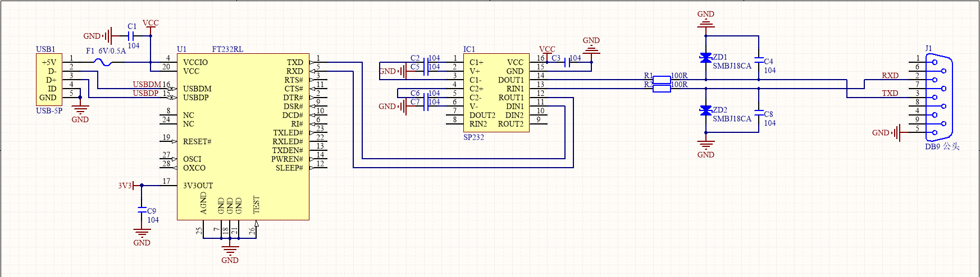Click the ZD1 TVS diode symbol

(x=706, y=58)
